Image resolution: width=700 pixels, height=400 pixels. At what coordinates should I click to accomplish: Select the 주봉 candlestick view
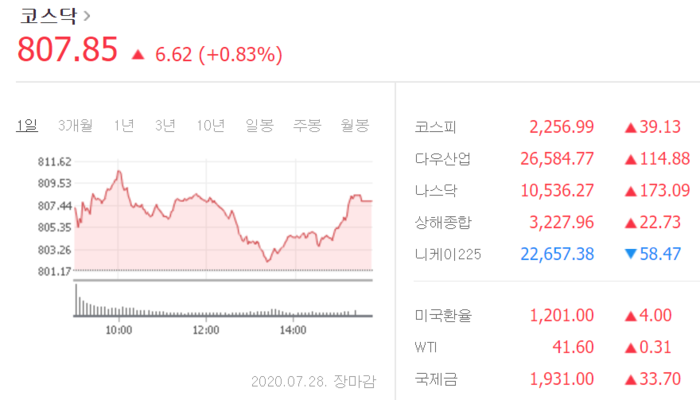[x=307, y=125]
